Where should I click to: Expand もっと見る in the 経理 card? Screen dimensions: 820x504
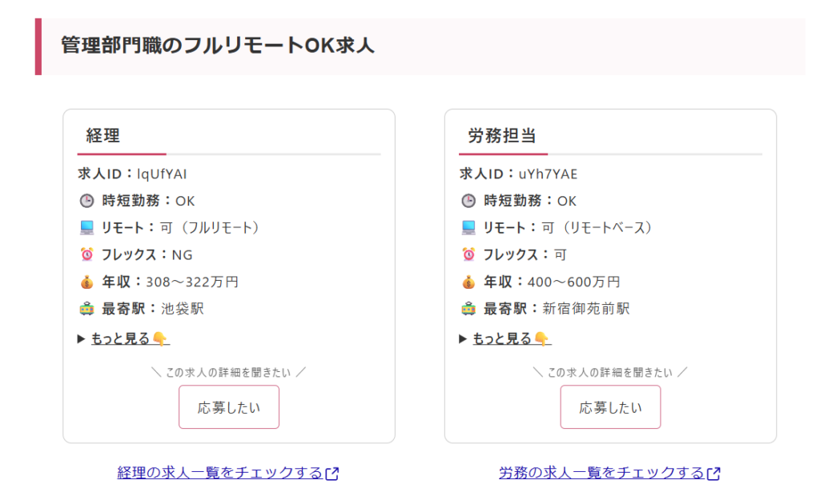point(120,339)
